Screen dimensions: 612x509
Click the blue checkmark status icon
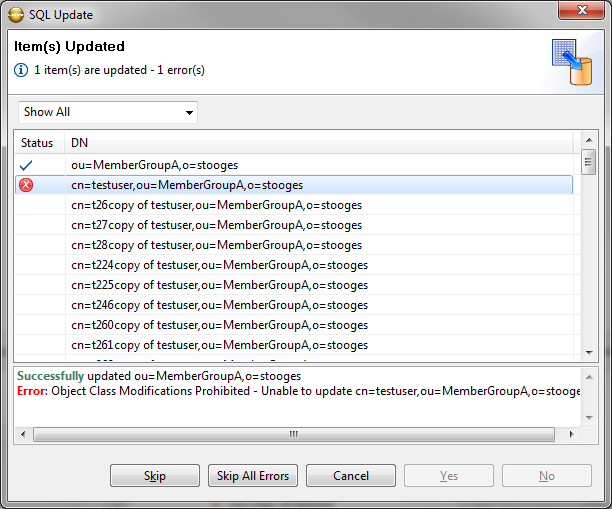26,165
